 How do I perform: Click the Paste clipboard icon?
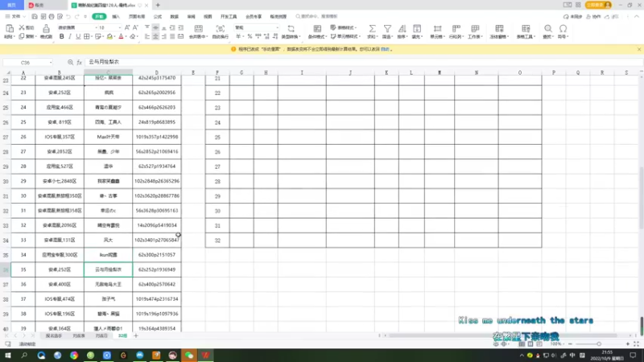click(x=9, y=28)
